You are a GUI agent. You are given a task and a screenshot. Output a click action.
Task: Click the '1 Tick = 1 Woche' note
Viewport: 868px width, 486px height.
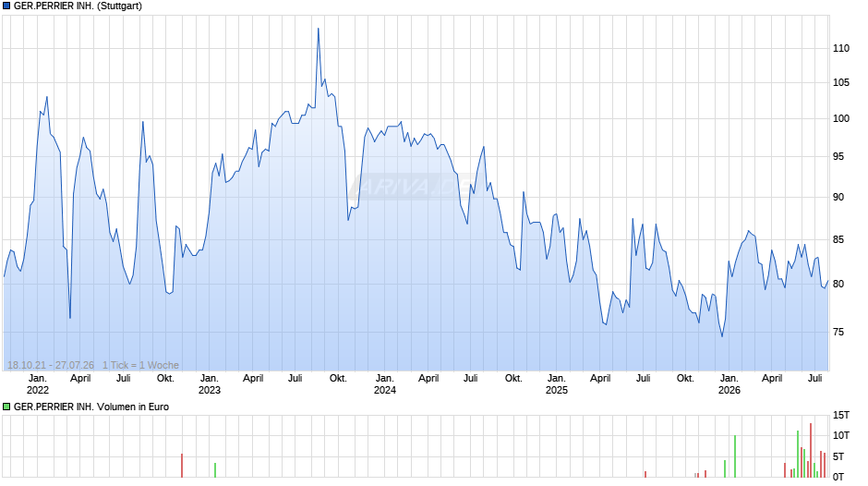pos(140,365)
